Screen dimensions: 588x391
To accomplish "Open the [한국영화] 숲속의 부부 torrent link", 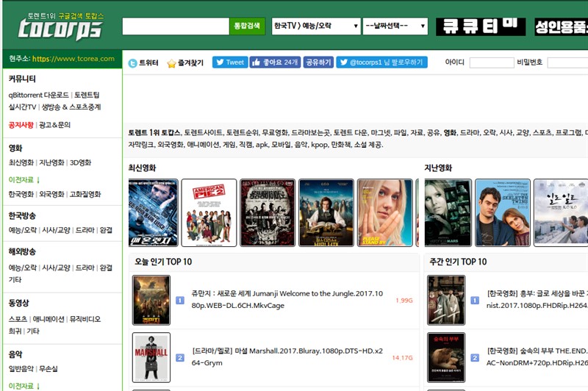I will 537,357.
